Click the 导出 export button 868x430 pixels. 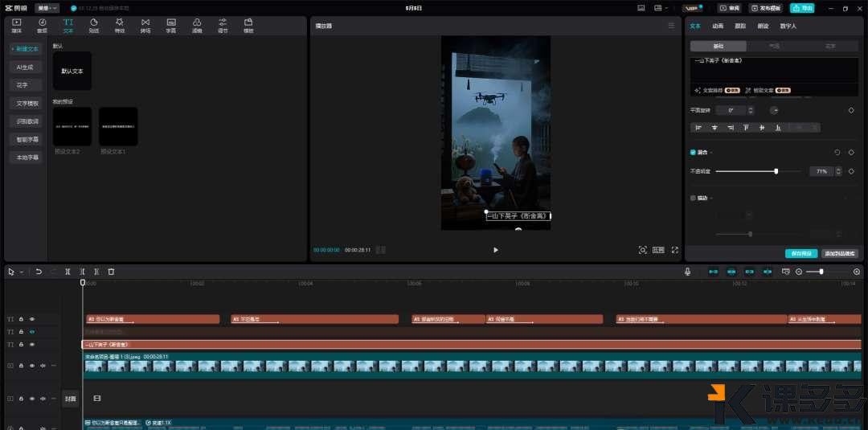click(803, 8)
